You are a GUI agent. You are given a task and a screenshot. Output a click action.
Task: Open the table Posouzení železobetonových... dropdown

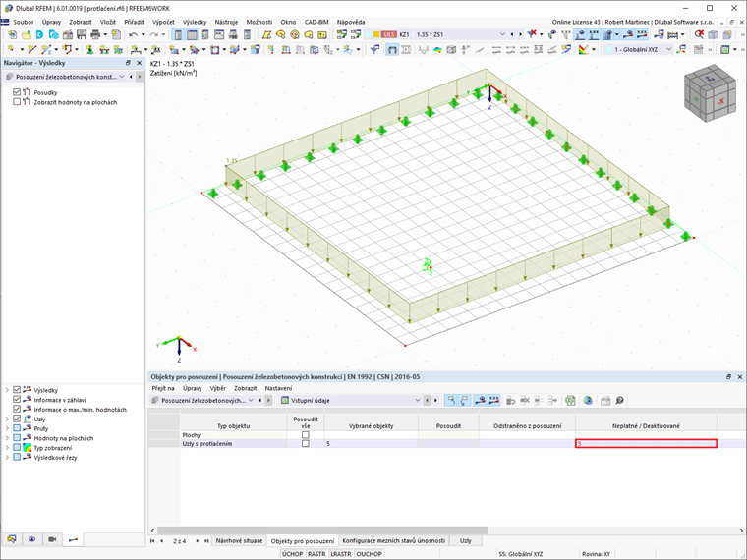pos(251,401)
